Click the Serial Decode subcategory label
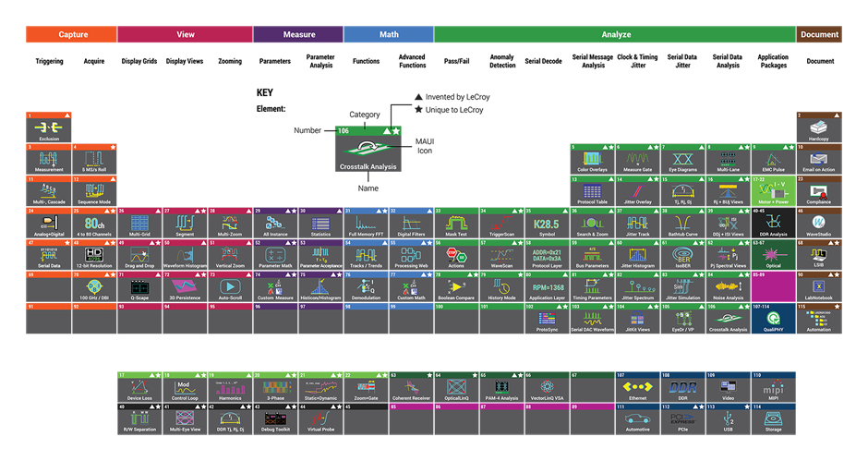 coord(543,61)
